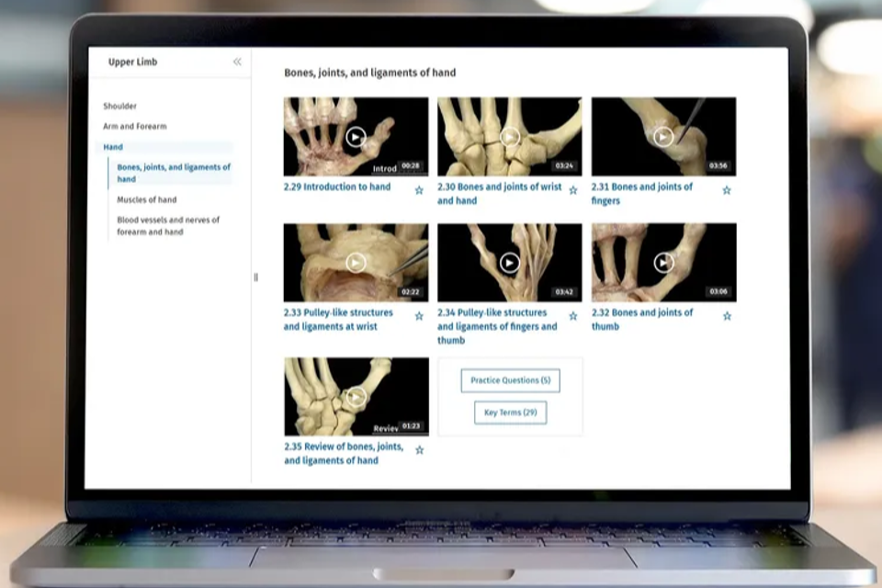The height and width of the screenshot is (588, 882).
Task: Open Key Terms (29)
Action: pos(510,413)
